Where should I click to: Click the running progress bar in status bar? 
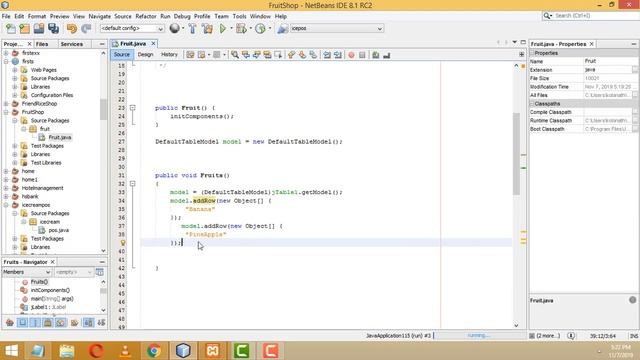tap(480, 336)
